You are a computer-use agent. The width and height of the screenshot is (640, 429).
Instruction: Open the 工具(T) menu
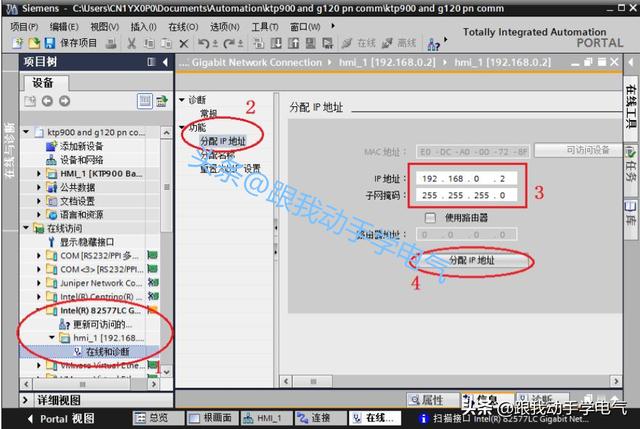(x=264, y=27)
